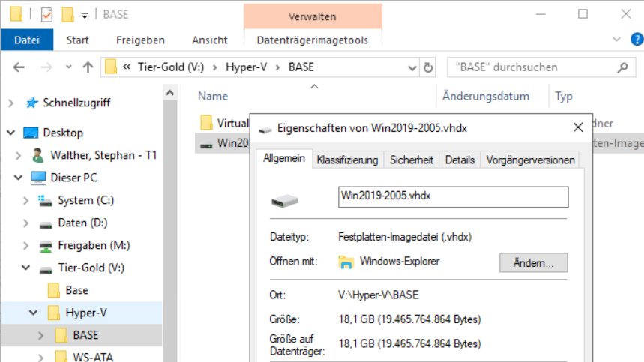Expand the Daten (D:) drive node
644x362 pixels.
[x=26, y=223]
